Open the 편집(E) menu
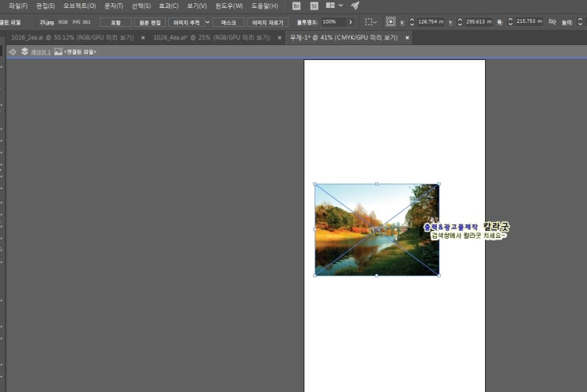Screen dimensions: 587x392 (x=45, y=6)
